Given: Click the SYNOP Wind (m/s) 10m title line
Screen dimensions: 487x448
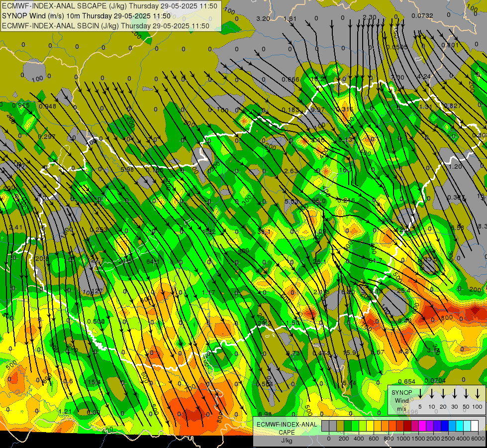Looking at the screenshot, I should coord(87,16).
